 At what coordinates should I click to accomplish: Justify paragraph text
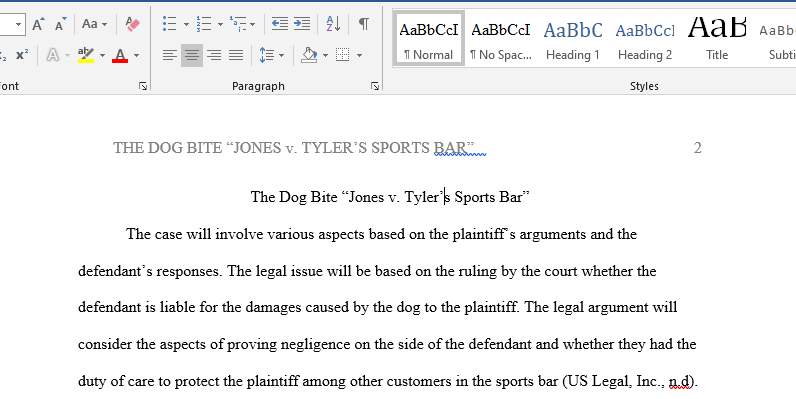[x=236, y=55]
